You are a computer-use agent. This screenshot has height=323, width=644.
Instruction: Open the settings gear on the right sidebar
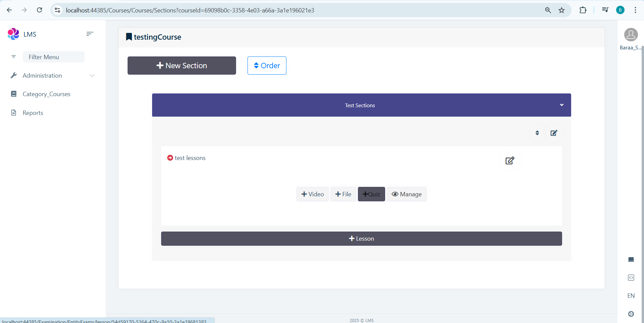631,314
